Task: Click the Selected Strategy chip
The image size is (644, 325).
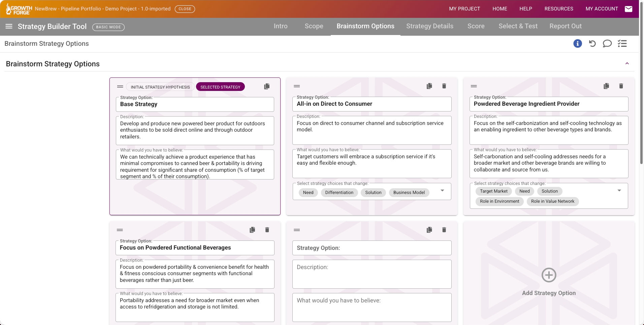Action: pyautogui.click(x=220, y=87)
